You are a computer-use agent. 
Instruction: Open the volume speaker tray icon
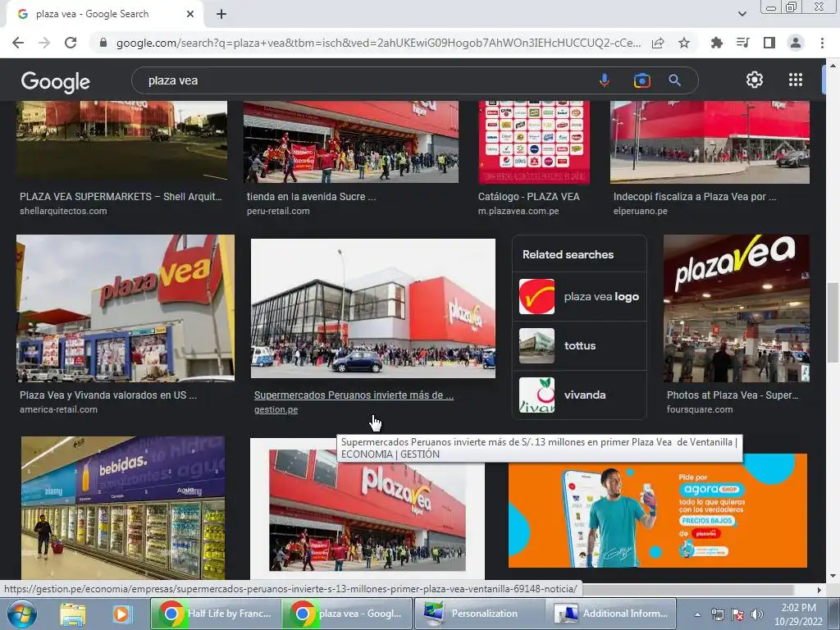(x=756, y=615)
